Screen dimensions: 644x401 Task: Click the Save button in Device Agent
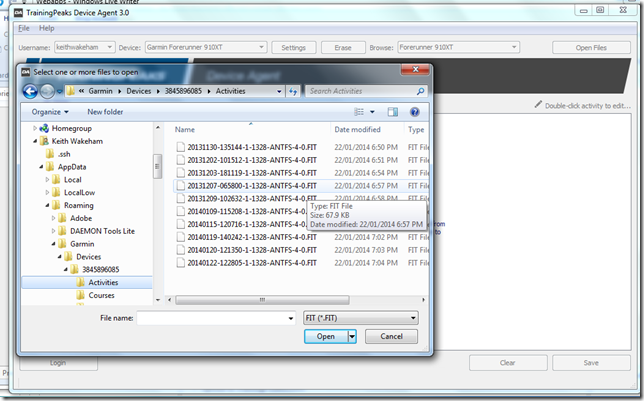(591, 363)
